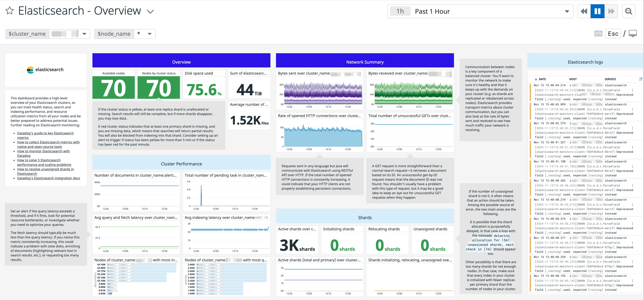The height and width of the screenshot is (300, 644).
Task: Pause live dashboard updates
Action: click(597, 11)
